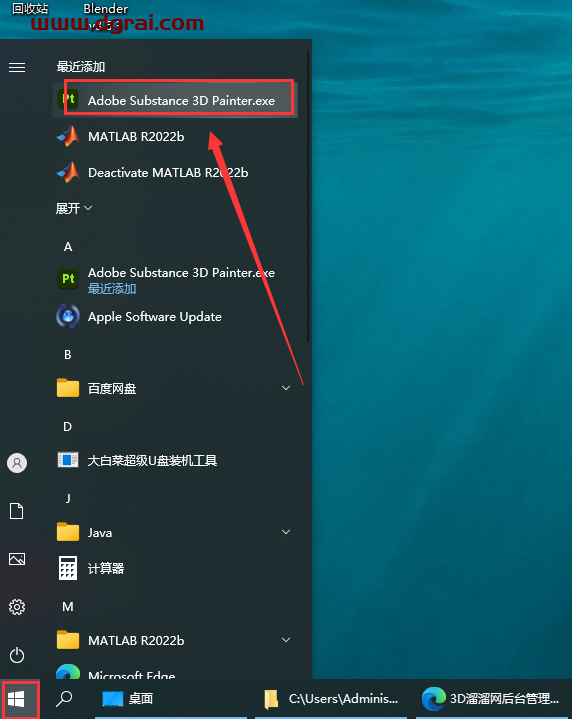Click the letter J section header

(68, 498)
